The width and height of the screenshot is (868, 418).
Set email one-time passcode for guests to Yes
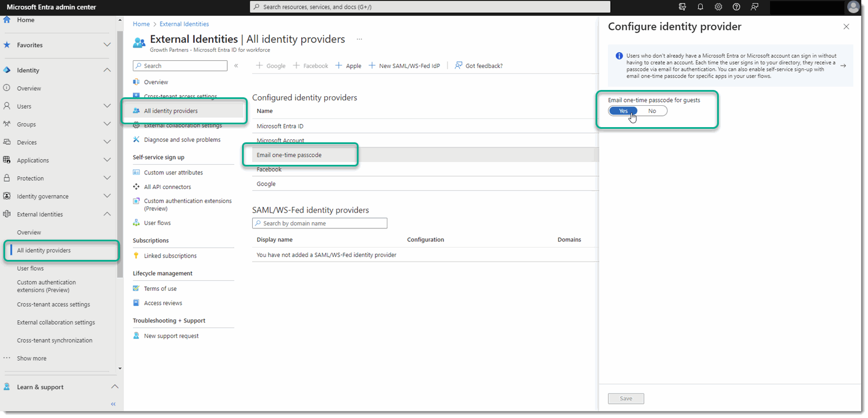coord(623,111)
